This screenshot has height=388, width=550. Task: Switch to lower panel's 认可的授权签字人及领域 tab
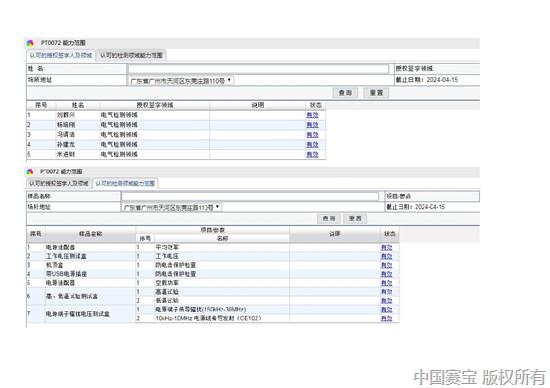click(59, 183)
